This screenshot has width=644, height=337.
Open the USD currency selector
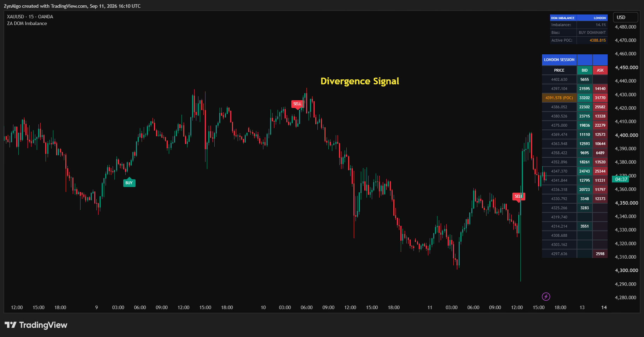pos(625,17)
